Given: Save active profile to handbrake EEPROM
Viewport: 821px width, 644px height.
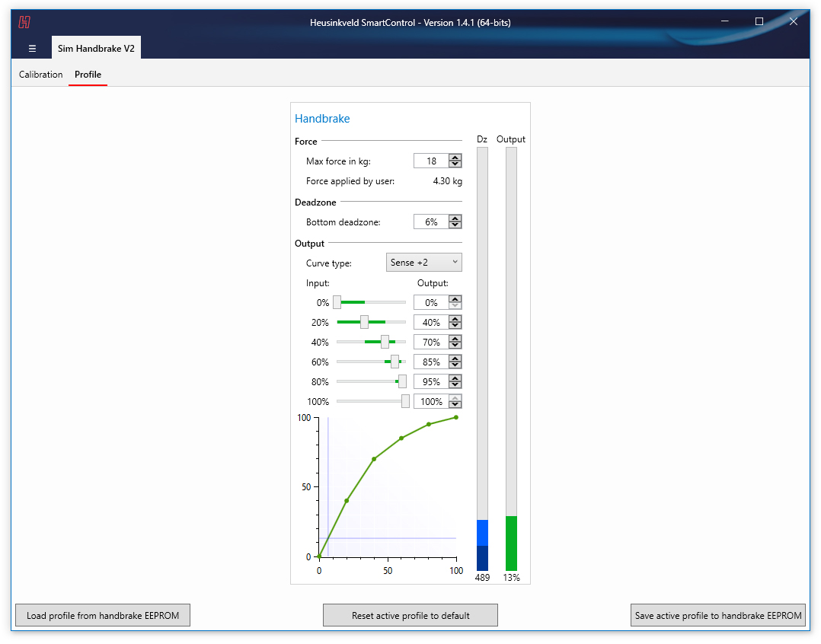Looking at the screenshot, I should tap(718, 615).
